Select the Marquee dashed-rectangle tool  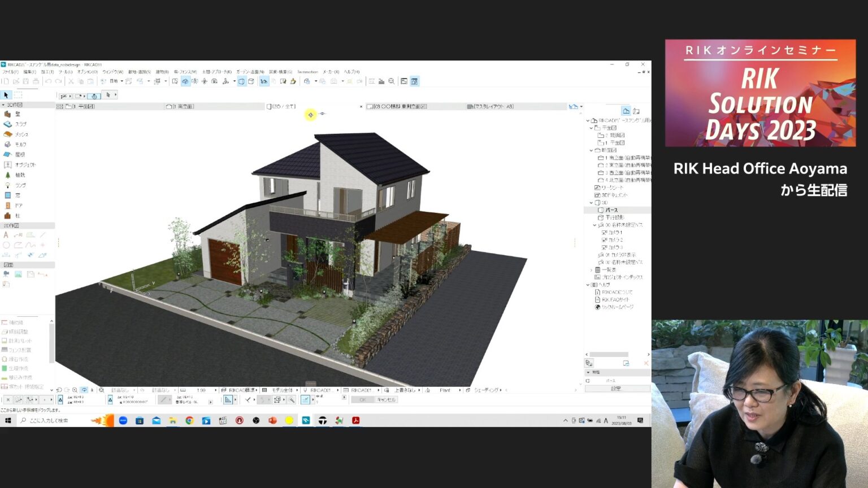coord(18,95)
